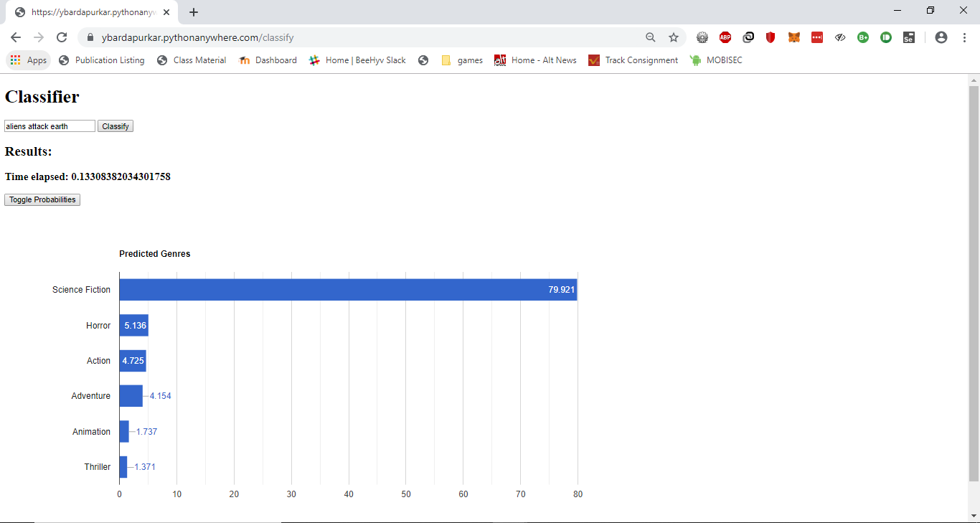
Task: Open Chrome three-dot menu
Action: (964, 37)
